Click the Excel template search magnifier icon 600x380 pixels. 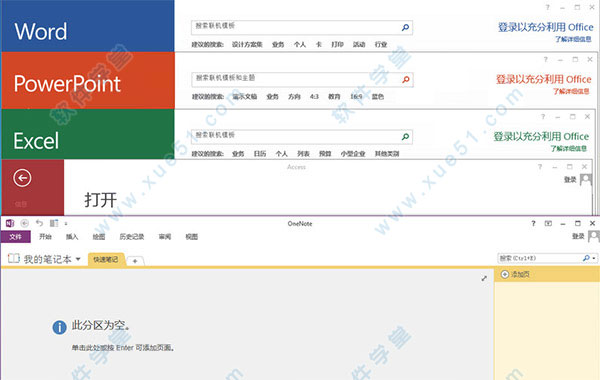(405, 137)
